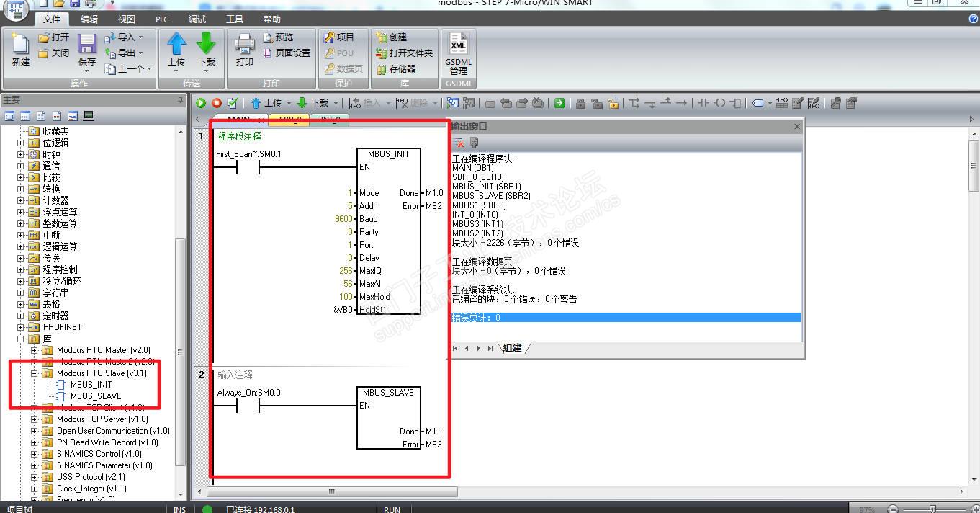Image resolution: width=980 pixels, height=513 pixels.
Task: Click 打开文件夹 in library group
Action: [405, 53]
